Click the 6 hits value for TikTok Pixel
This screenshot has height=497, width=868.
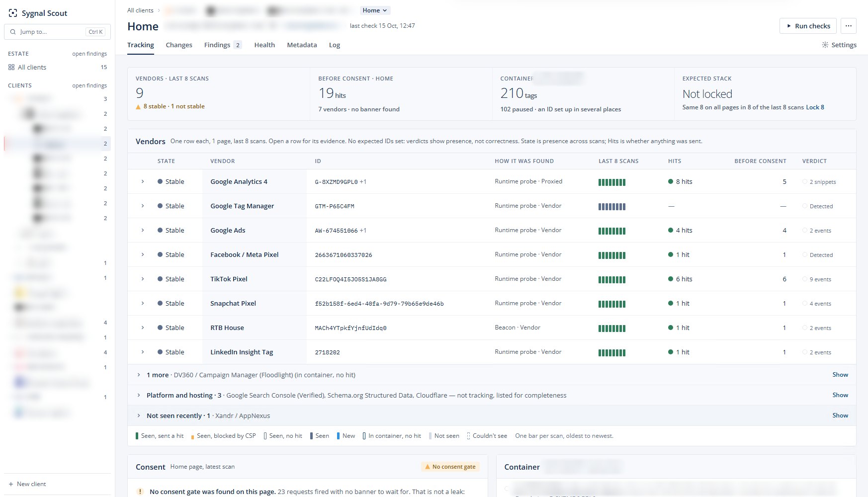[x=684, y=279]
